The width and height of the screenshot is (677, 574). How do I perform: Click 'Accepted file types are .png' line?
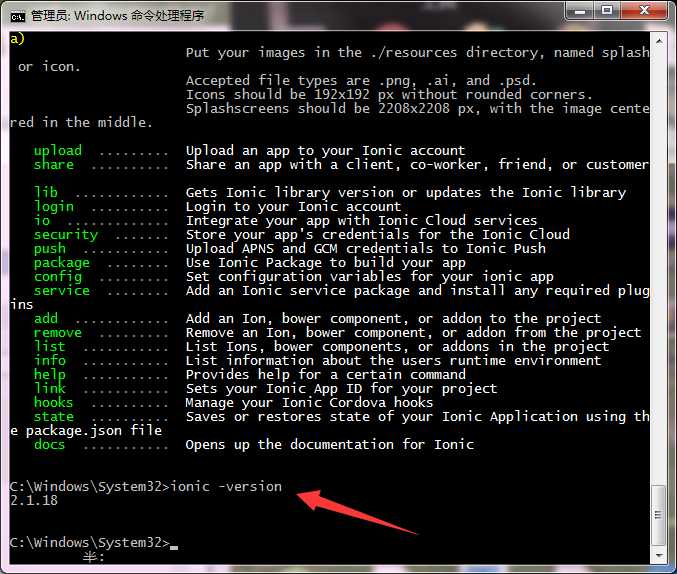361,80
